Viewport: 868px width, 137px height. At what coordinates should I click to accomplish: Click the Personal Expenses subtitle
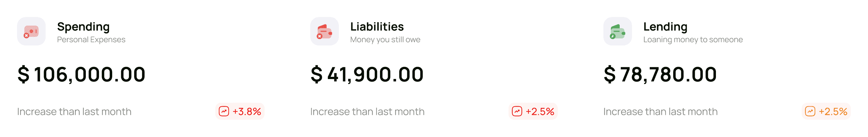pyautogui.click(x=91, y=40)
